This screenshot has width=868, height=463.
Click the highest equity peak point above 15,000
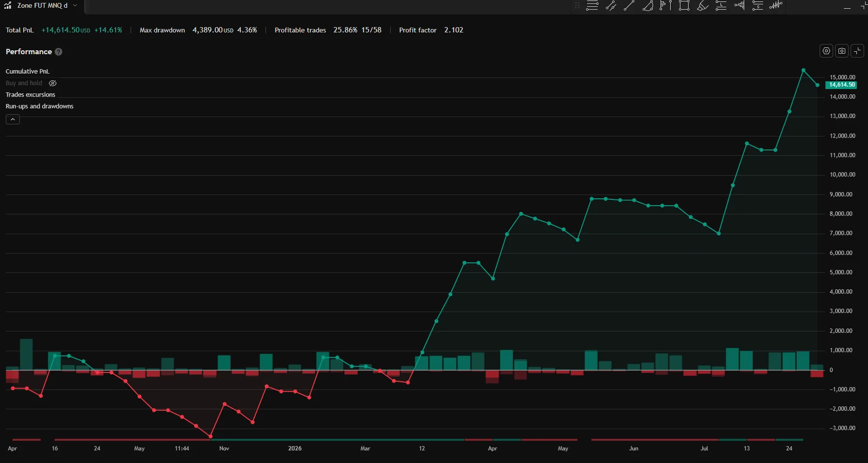point(803,70)
